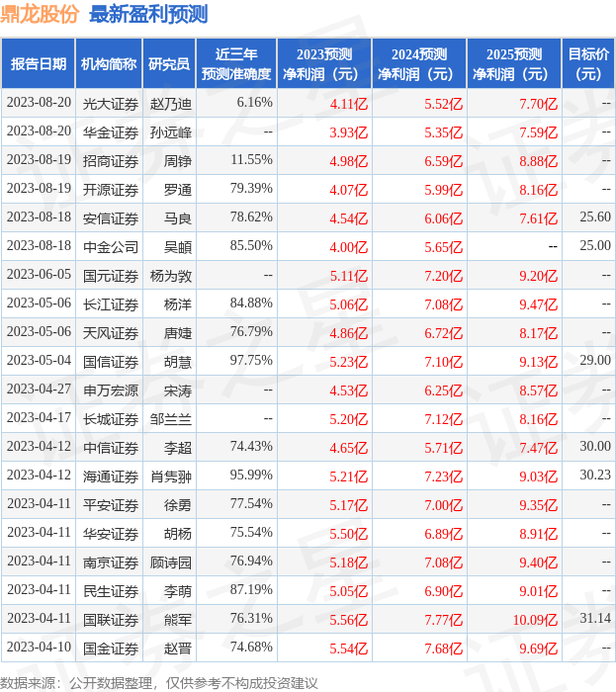This screenshot has width=616, height=692.
Task: Select 申万宏源 institution cell
Action: [111, 391]
